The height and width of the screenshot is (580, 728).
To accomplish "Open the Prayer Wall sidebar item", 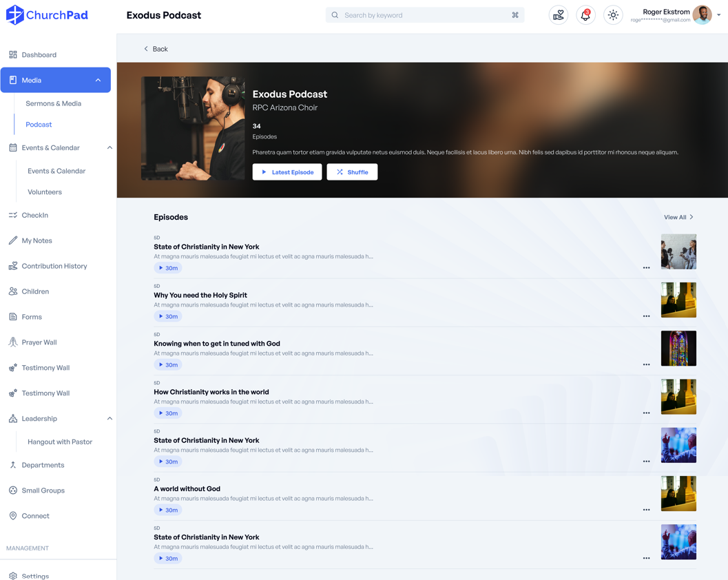I will tap(39, 342).
